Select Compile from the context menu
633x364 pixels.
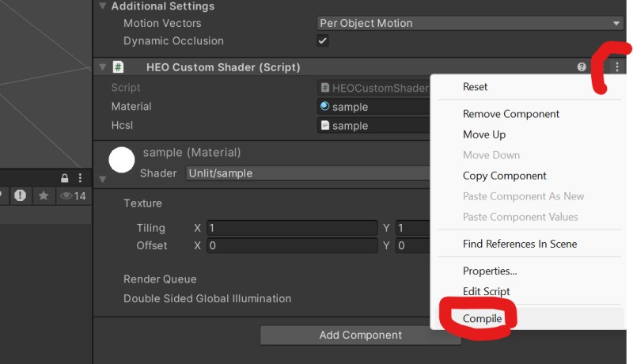[x=483, y=318]
